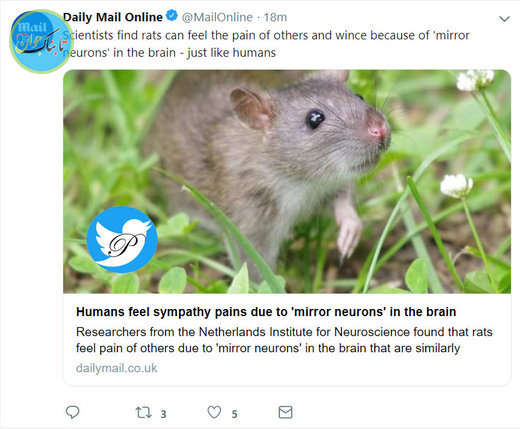This screenshot has height=429, width=520.
Task: Click the rat's black eye in photo
Action: pos(315,119)
